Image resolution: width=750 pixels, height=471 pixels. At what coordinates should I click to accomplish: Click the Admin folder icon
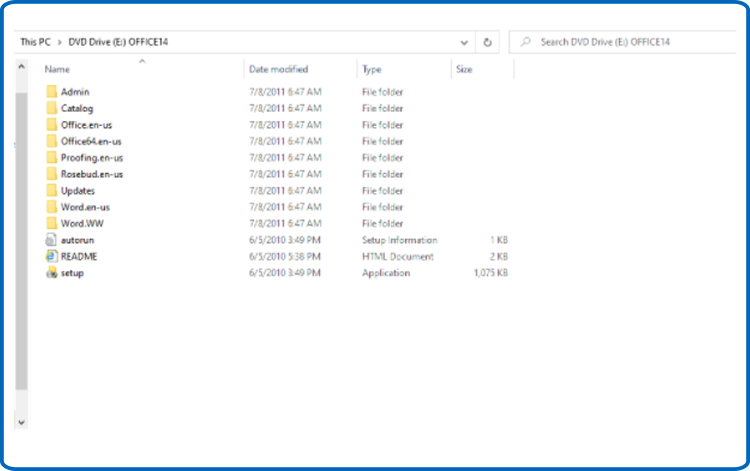pyautogui.click(x=52, y=91)
